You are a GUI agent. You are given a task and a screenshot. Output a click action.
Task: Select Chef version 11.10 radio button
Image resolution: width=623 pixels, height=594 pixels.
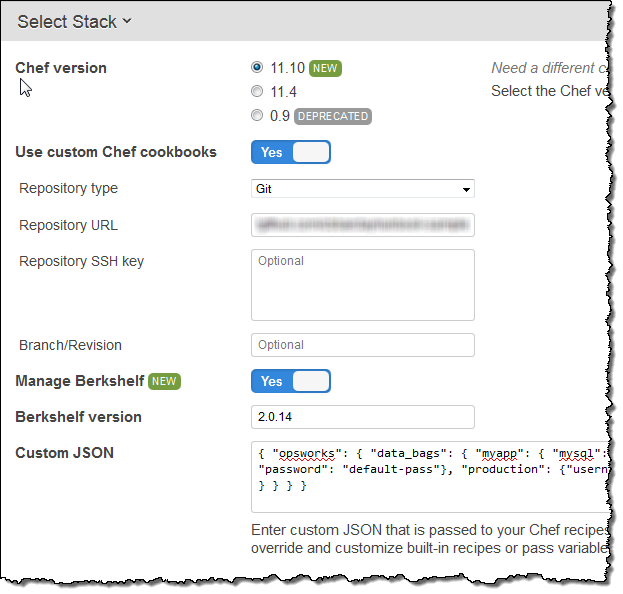[258, 68]
